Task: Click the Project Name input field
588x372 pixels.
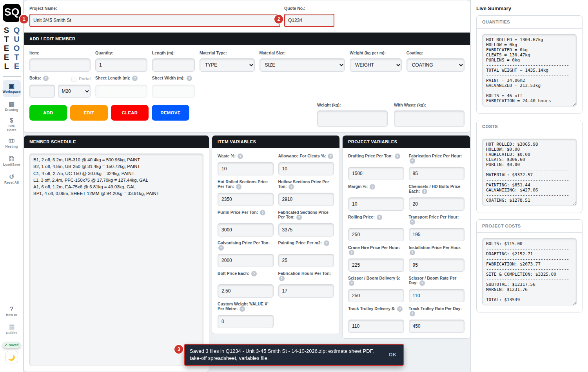Action: [154, 20]
